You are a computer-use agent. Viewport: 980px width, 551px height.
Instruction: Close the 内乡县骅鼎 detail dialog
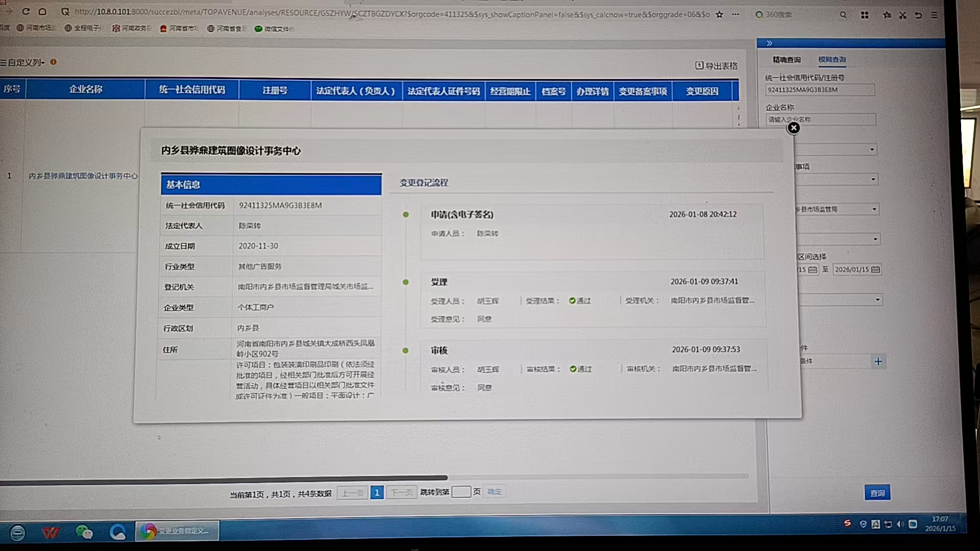pyautogui.click(x=793, y=128)
